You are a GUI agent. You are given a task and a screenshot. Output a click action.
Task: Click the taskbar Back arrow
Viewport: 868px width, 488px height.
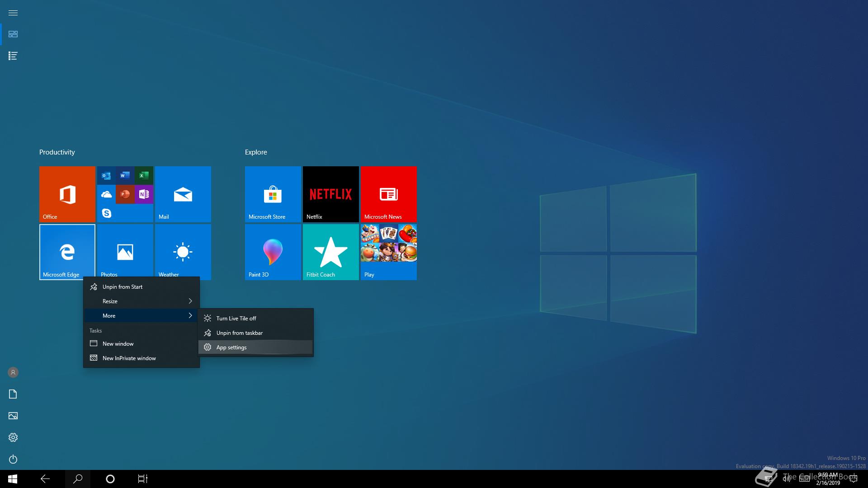coord(45,479)
